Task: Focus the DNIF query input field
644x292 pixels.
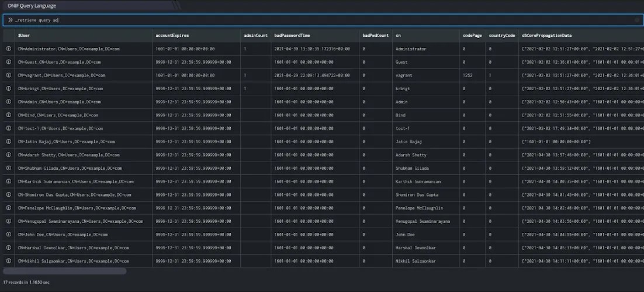Action: click(322, 20)
